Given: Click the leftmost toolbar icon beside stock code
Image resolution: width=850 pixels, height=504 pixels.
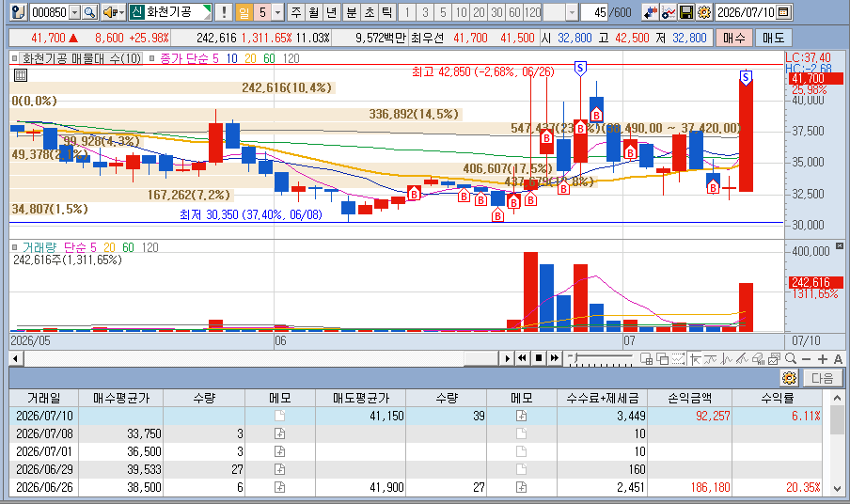Looking at the screenshot, I should (x=18, y=12).
